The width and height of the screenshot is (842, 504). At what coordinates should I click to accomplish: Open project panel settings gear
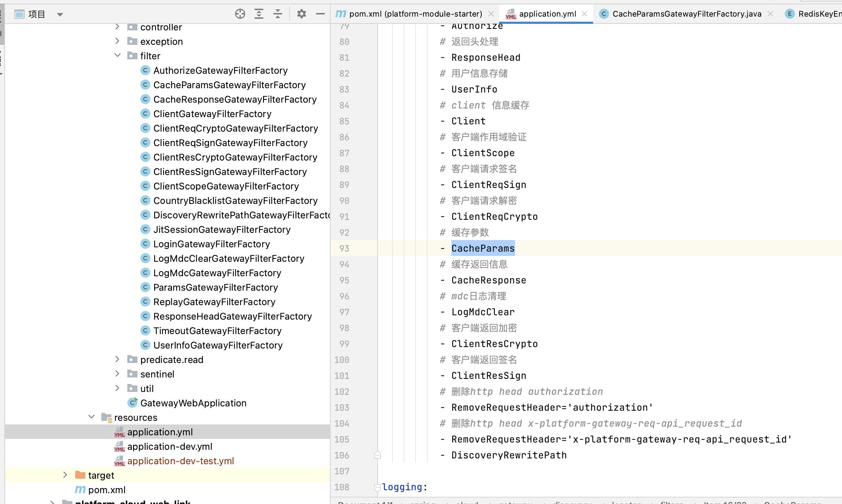tap(301, 14)
